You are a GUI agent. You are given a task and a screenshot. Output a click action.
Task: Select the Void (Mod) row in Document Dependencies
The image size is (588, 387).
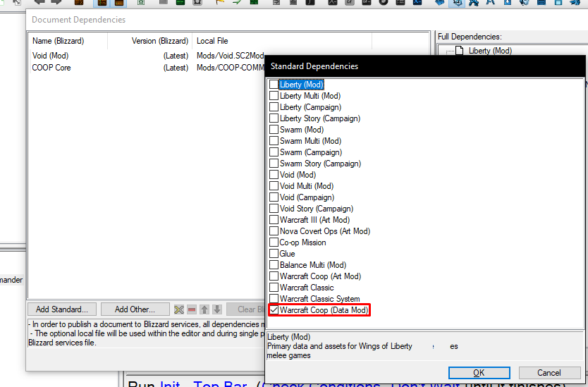point(148,56)
